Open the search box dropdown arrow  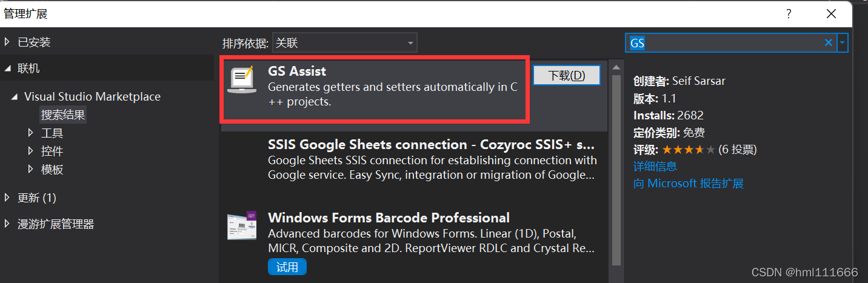point(843,42)
